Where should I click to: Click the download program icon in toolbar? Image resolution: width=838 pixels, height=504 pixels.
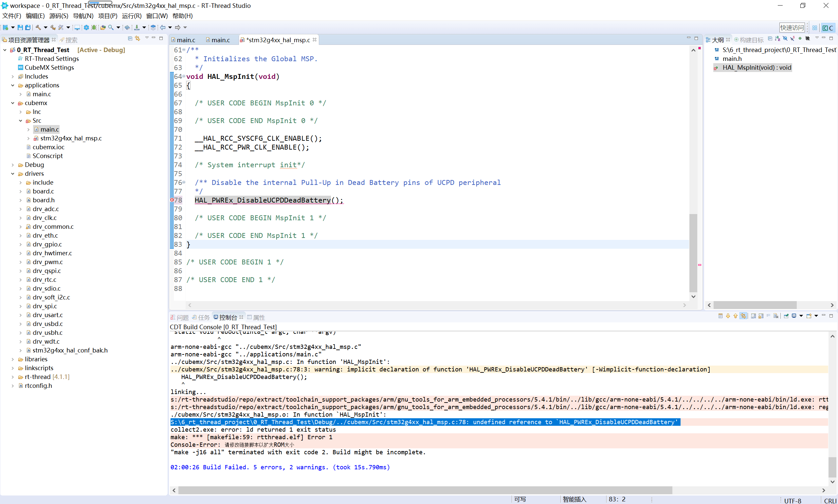pyautogui.click(x=137, y=27)
